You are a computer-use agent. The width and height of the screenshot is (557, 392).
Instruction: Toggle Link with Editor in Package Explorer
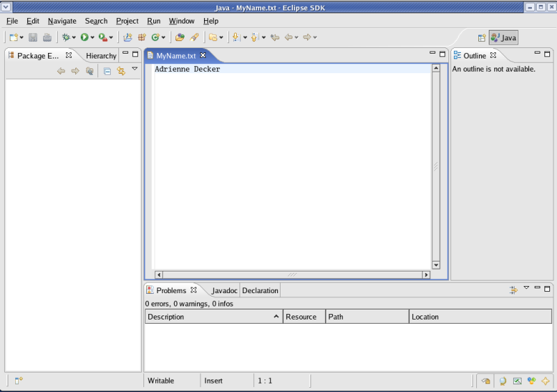[x=121, y=71]
